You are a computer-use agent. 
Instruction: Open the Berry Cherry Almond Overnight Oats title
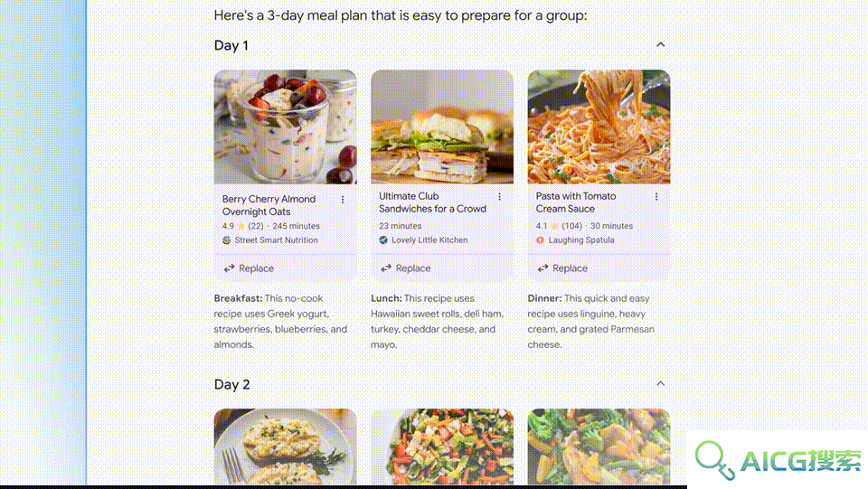269,205
